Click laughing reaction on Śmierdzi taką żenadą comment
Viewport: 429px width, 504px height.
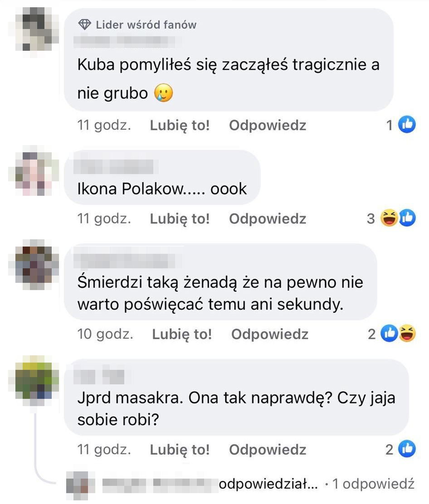point(407,333)
